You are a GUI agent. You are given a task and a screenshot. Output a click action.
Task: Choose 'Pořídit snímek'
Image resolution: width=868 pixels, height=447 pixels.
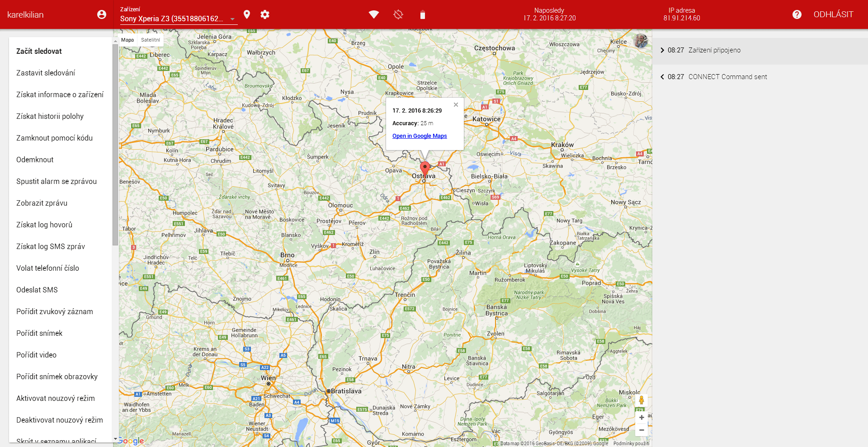point(61,333)
